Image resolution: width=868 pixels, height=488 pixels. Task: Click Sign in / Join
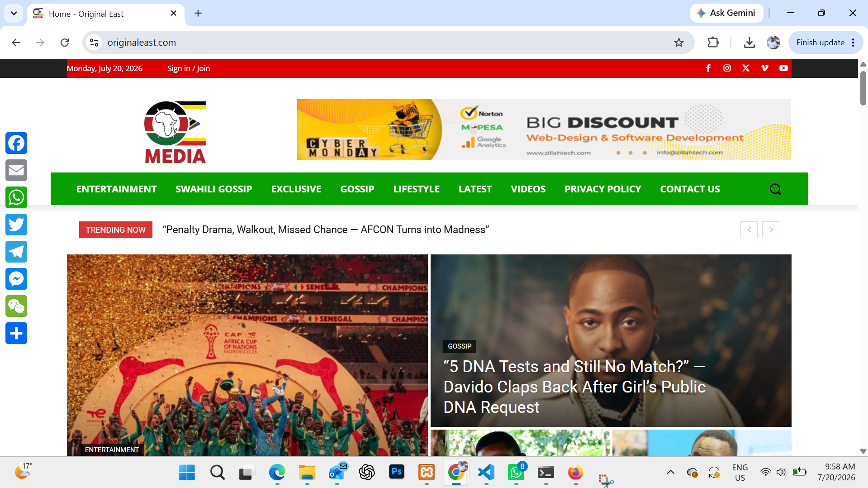pyautogui.click(x=189, y=68)
